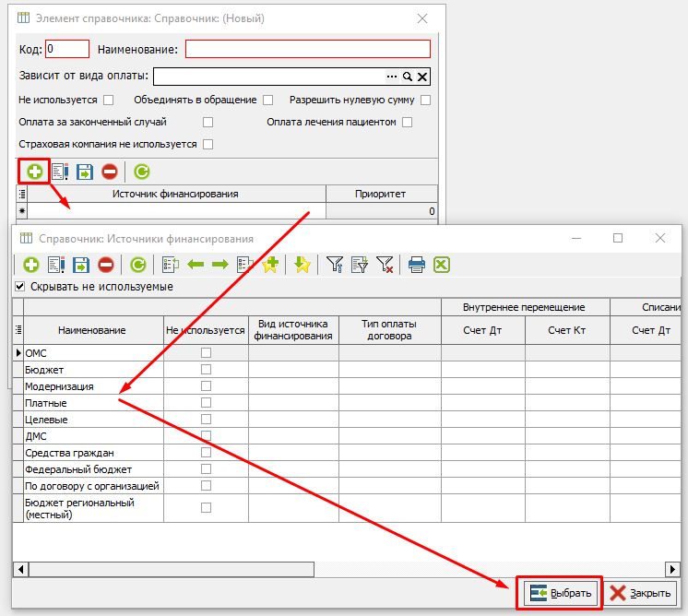This screenshot has width=688, height=616.
Task: Click the green left arrow icon
Action: tap(196, 265)
